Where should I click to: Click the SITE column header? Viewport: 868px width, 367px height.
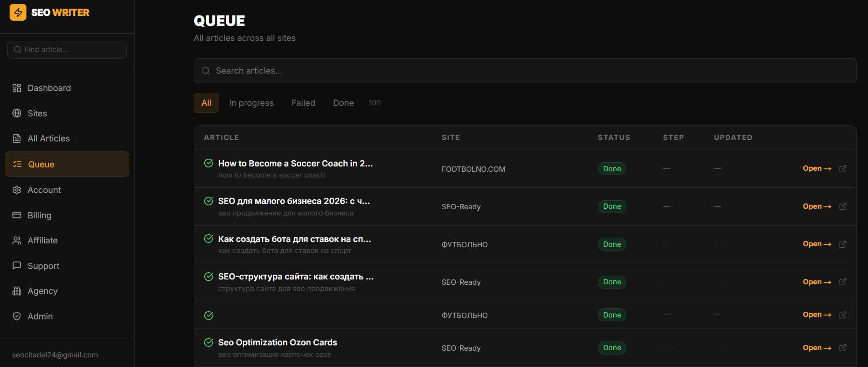click(451, 138)
